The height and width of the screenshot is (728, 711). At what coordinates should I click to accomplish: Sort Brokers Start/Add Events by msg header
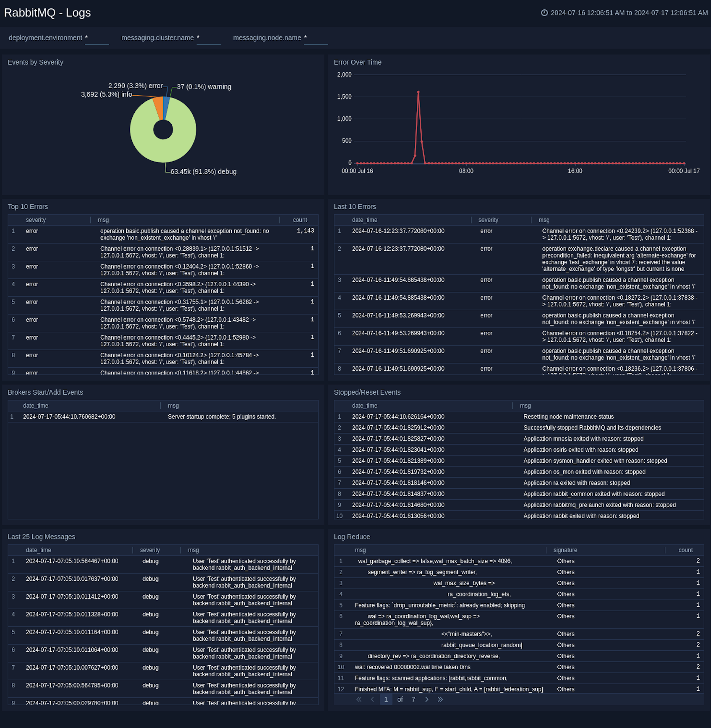click(173, 406)
